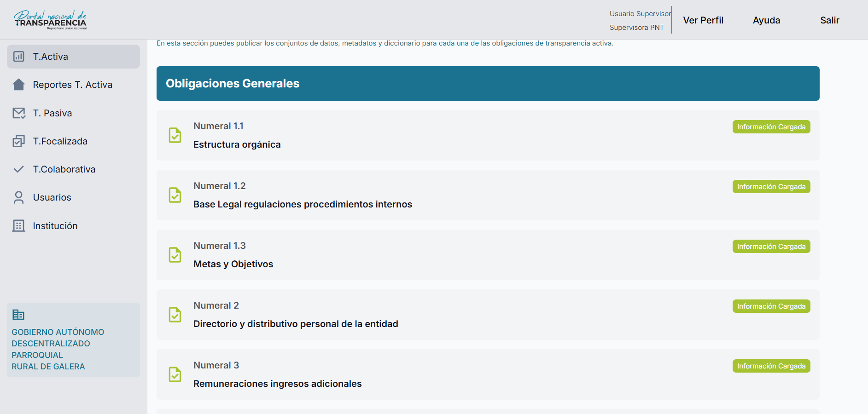Image resolution: width=868 pixels, height=414 pixels.
Task: Open the Base Legal regulaciones procedimientos internos item
Action: [303, 204]
